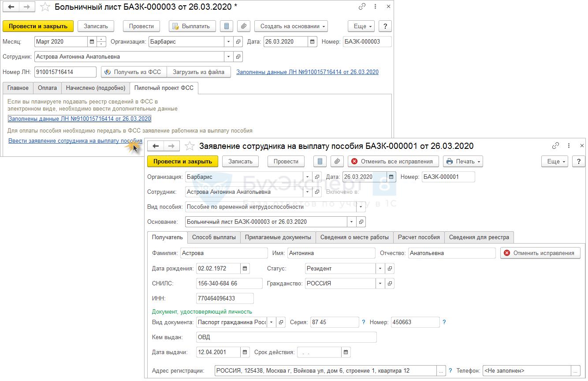
Task: Go back with the arrow in the statement window
Action: pyautogui.click(x=156, y=146)
